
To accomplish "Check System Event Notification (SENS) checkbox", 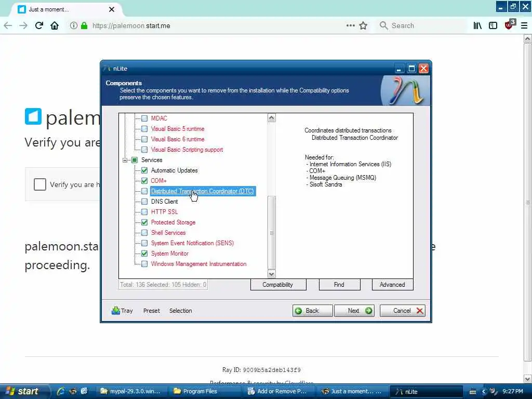I will (x=144, y=243).
